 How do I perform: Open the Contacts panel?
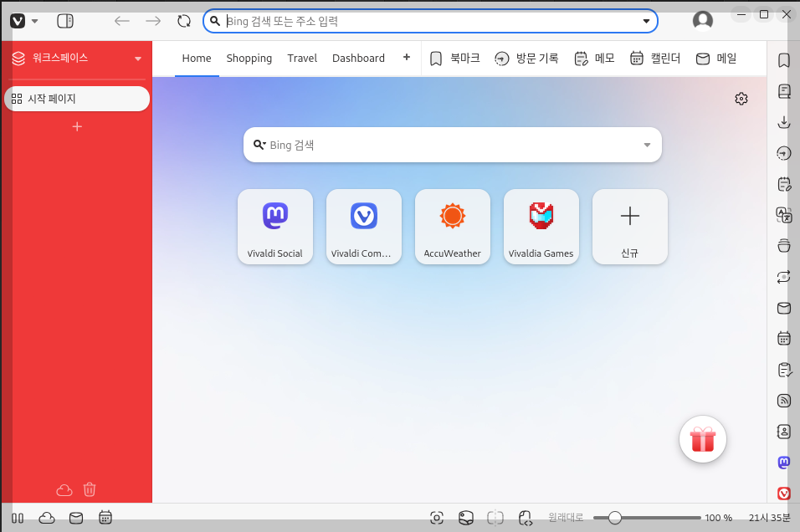tap(783, 432)
